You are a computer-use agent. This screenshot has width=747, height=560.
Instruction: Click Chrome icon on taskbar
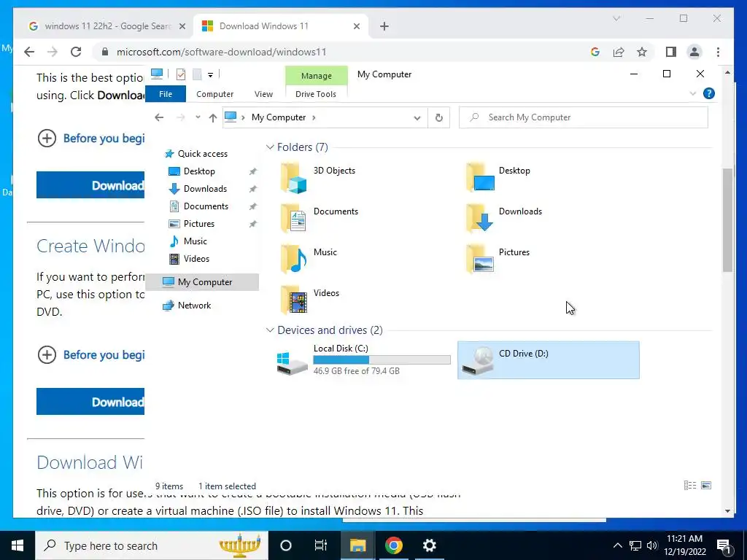393,545
